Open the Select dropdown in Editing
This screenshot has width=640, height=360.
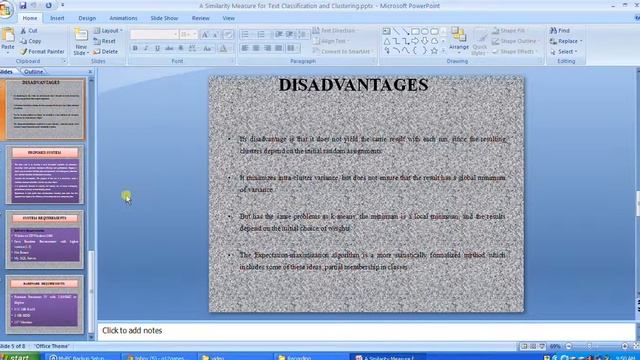[x=564, y=52]
